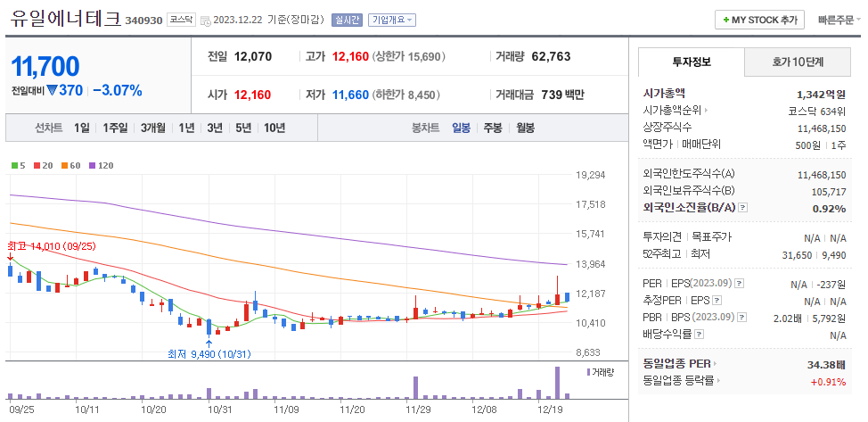868x422 pixels.
Task: Click the 시가총액순위 link
Action: point(672,111)
